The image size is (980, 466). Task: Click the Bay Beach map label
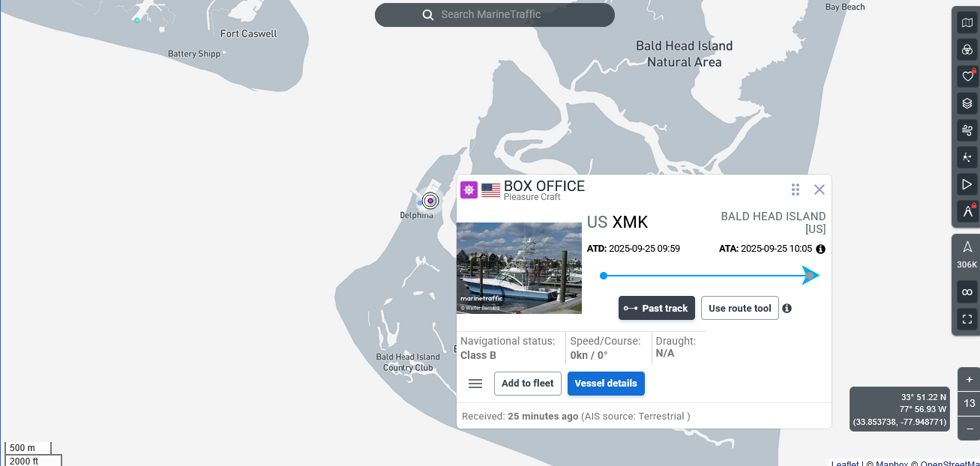click(845, 7)
